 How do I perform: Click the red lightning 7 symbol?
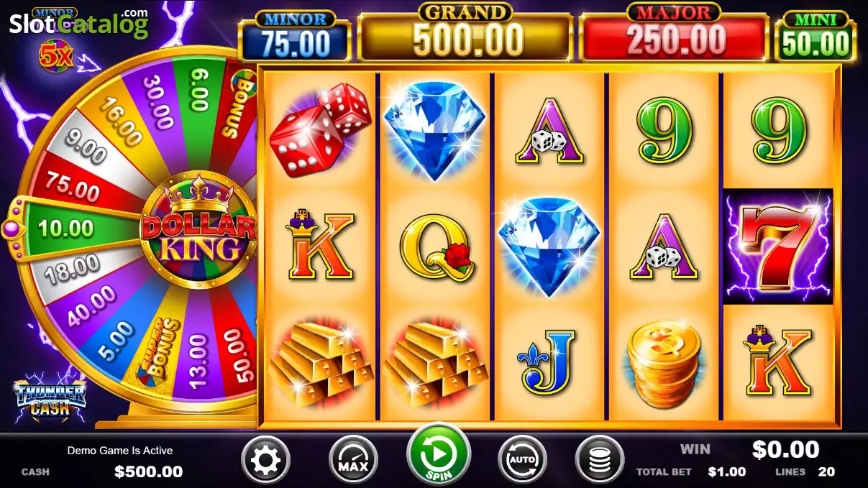pos(778,247)
